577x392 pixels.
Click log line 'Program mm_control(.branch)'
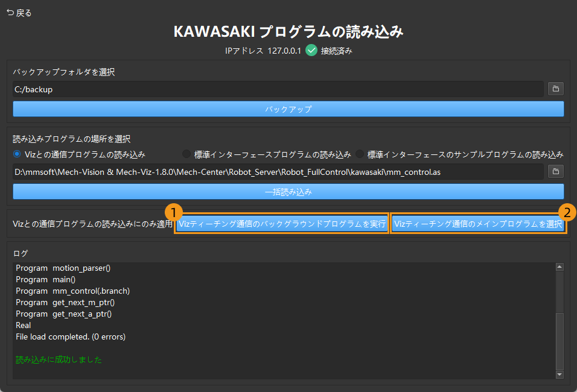coord(73,291)
